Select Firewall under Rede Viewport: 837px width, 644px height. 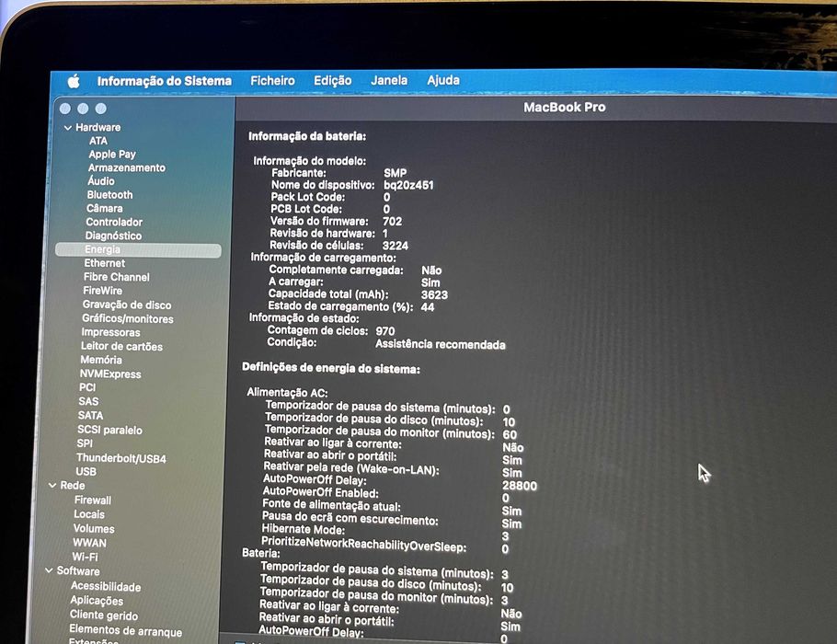(93, 500)
